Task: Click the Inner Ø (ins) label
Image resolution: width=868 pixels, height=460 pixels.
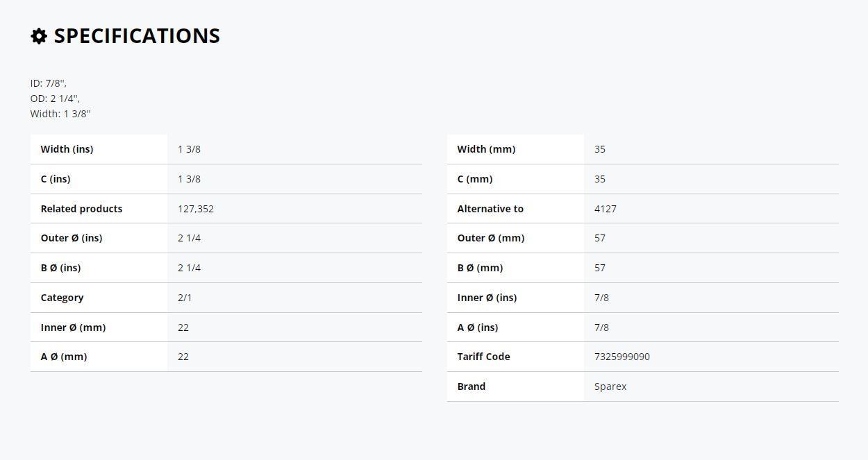Action: [487, 298]
